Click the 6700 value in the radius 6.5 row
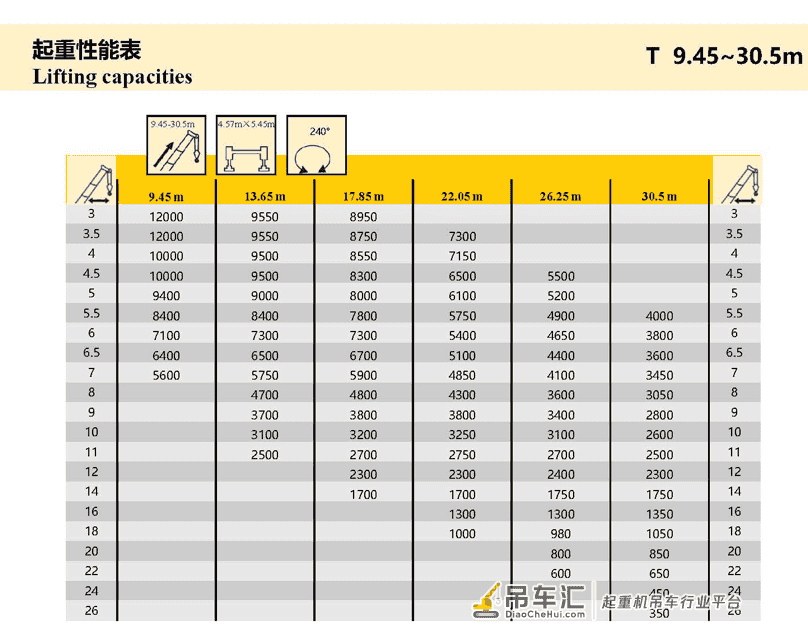 click(363, 355)
